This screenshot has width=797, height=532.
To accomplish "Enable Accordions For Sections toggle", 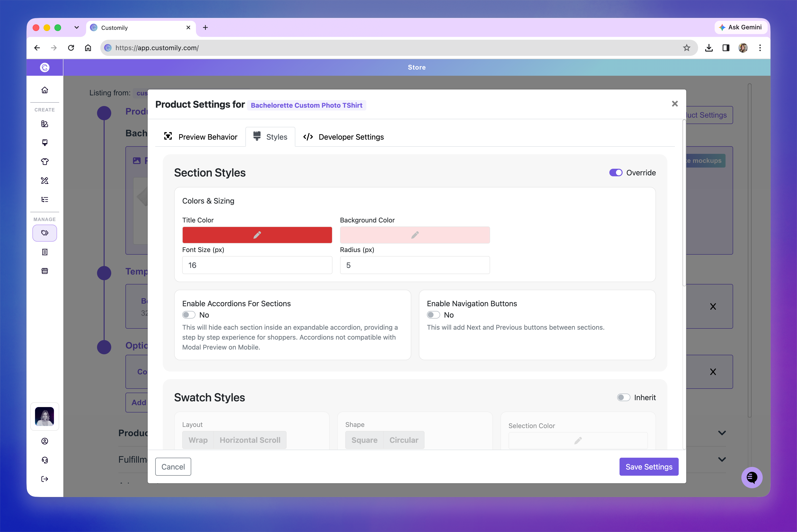I will pos(189,315).
